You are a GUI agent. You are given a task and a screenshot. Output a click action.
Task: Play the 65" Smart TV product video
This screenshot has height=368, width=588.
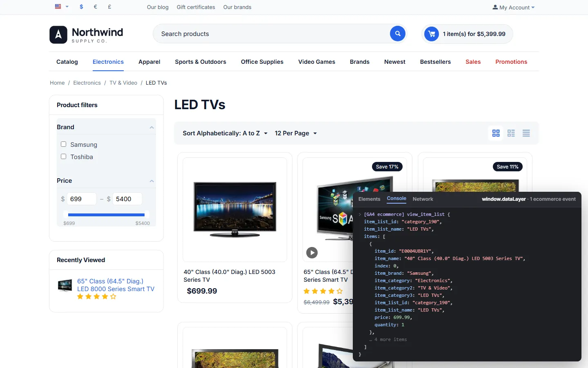click(312, 253)
